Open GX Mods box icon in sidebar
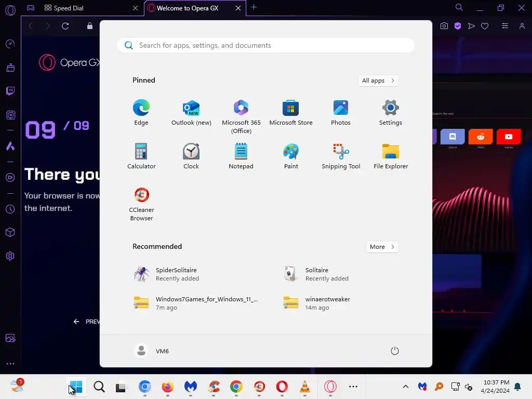Image resolution: width=532 pixels, height=399 pixels. [10, 115]
